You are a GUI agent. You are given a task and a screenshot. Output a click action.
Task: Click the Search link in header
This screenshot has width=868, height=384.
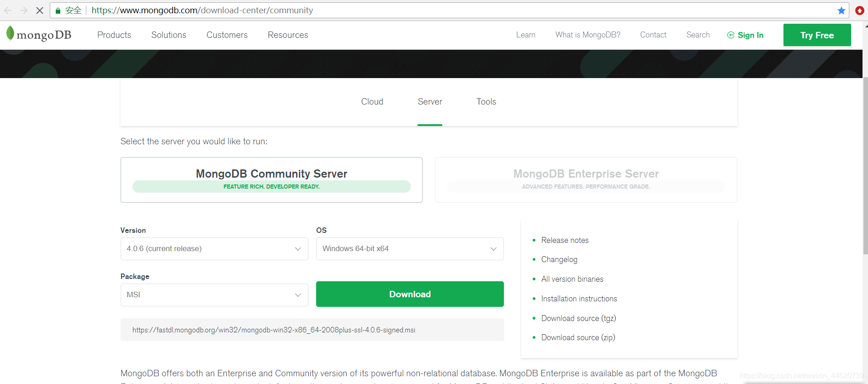[698, 35]
